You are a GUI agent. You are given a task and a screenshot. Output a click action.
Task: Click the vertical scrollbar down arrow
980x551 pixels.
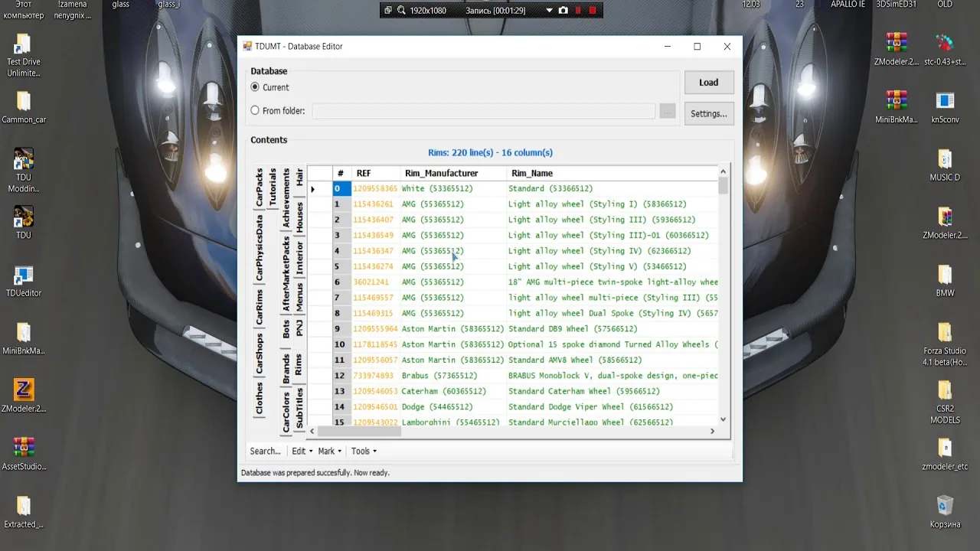[723, 419]
